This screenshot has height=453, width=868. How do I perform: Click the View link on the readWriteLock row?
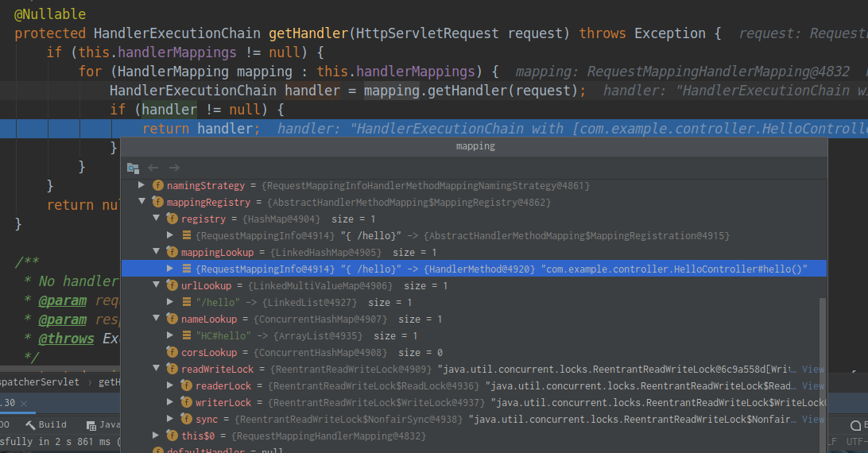pos(812,369)
